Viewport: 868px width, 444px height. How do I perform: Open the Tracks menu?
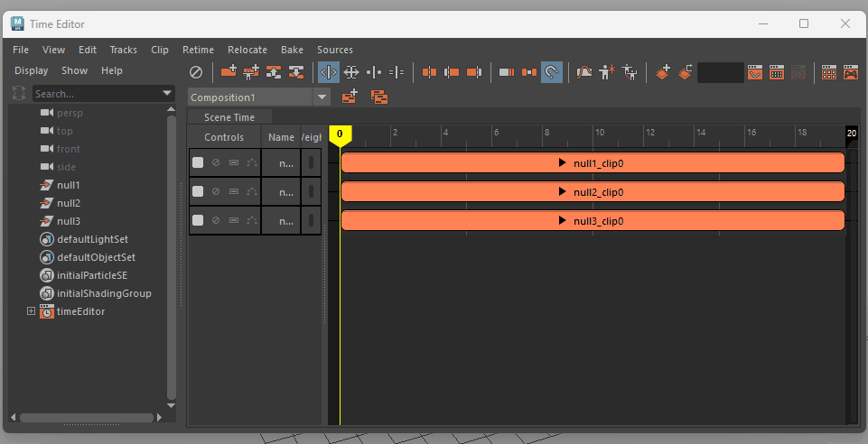click(x=124, y=50)
